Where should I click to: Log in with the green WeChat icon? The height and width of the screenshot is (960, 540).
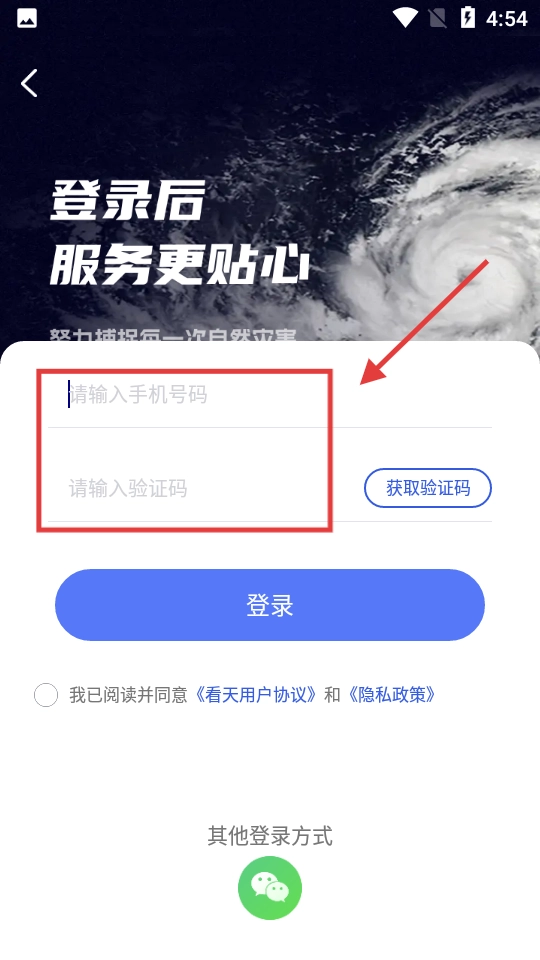270,888
